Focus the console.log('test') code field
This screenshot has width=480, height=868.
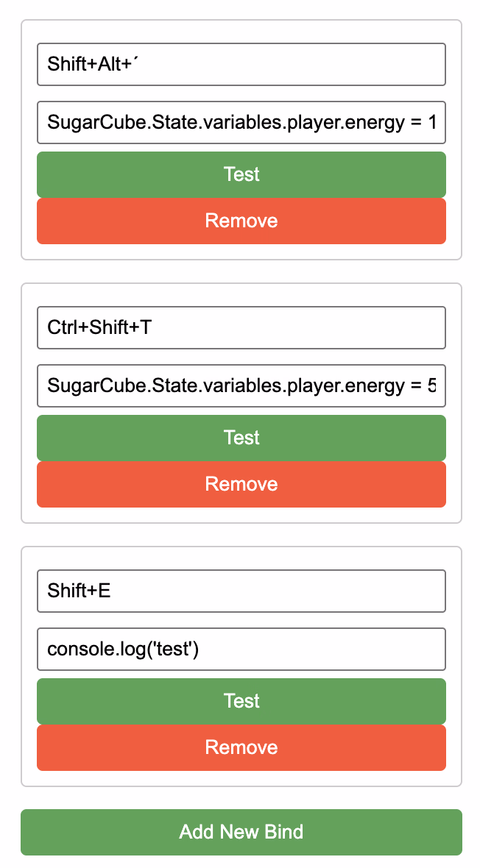click(x=241, y=650)
